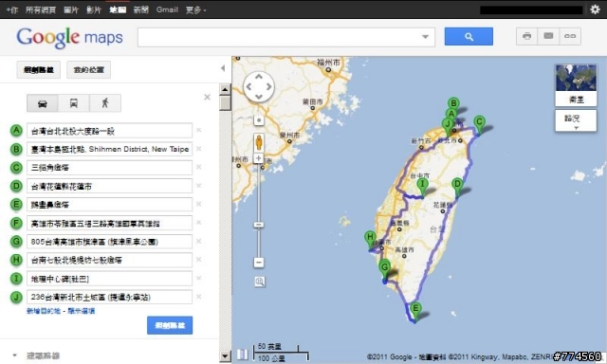Screen dimensions: 607x364
Task: Click the print icon
Action: click(x=527, y=36)
